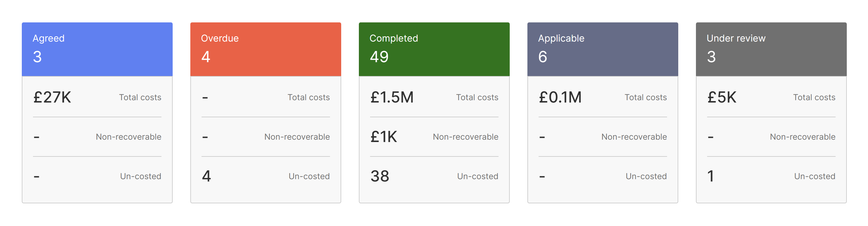Click the £27K total costs figure
Image resolution: width=868 pixels, height=226 pixels.
(52, 97)
